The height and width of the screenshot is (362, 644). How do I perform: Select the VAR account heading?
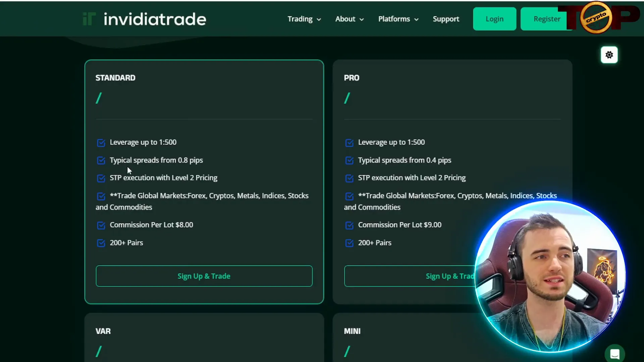[103, 331]
